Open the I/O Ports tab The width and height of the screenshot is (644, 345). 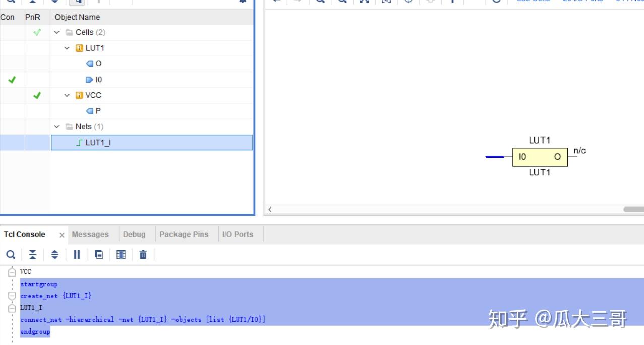click(x=238, y=234)
